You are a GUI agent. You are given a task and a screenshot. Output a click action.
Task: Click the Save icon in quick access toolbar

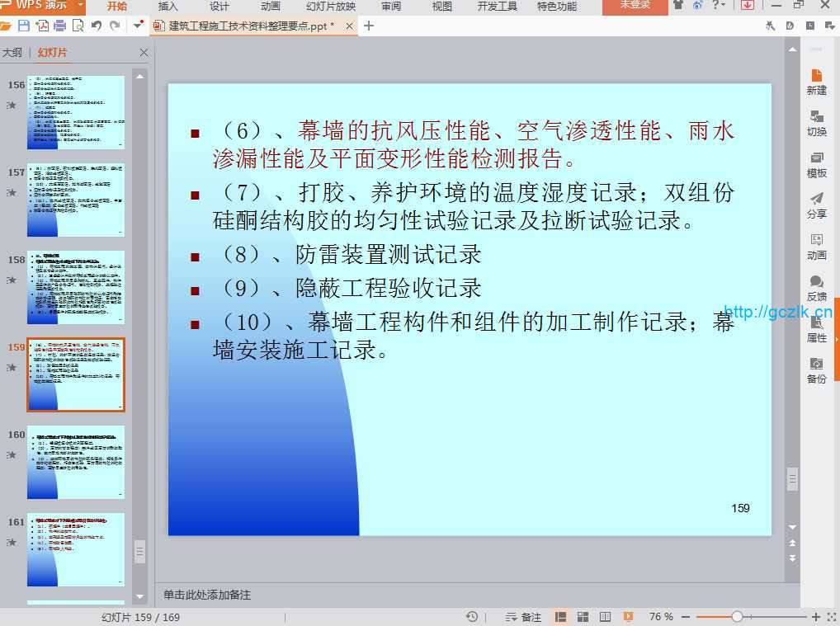[x=23, y=26]
